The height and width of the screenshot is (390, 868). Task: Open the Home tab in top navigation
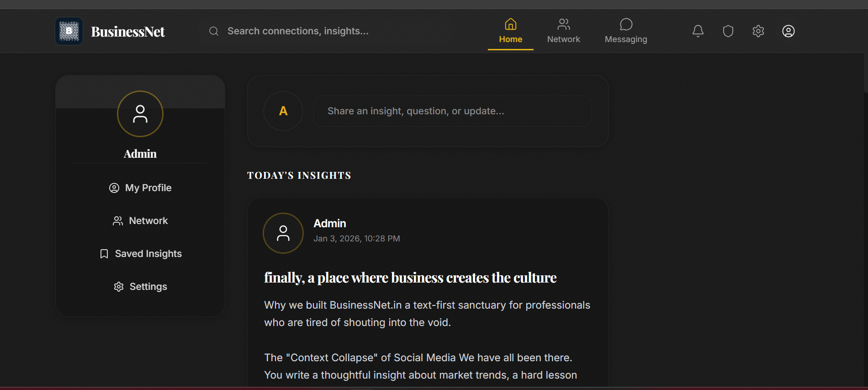click(x=511, y=31)
